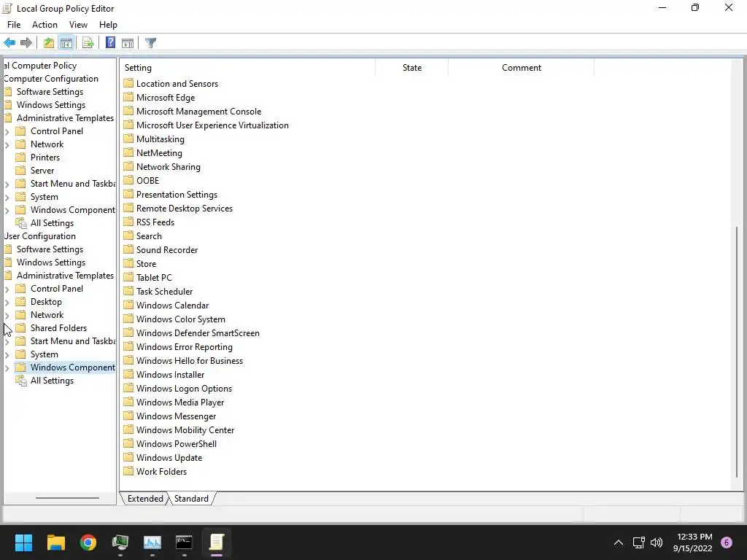Click the Tablet PC folder icon
Viewport: 747px width, 560px height.
point(128,277)
